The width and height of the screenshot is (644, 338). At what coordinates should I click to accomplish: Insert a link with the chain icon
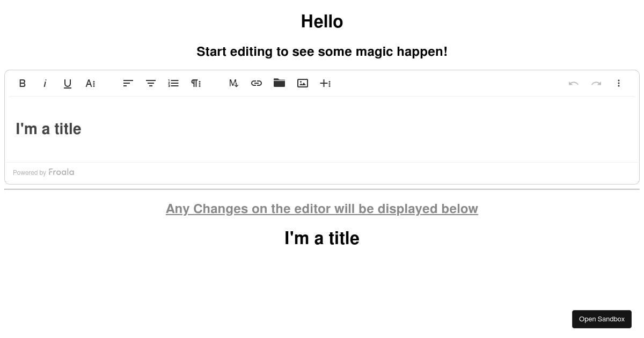pos(257,83)
